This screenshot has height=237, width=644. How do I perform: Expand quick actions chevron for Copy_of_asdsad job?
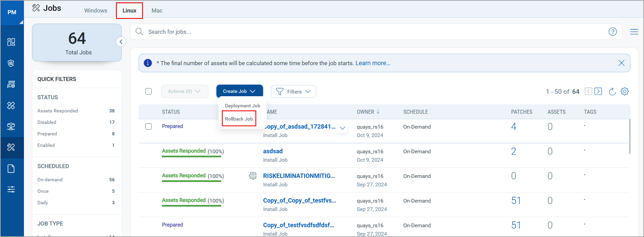point(343,128)
